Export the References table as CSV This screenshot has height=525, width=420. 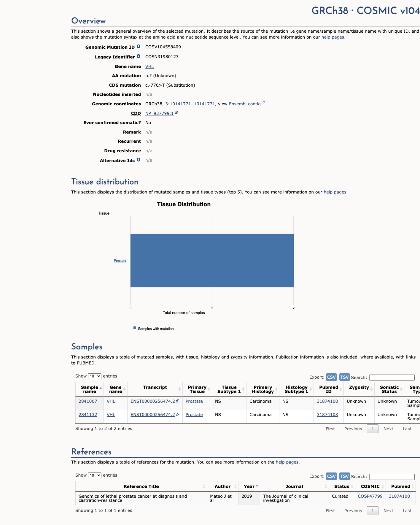tap(331, 476)
